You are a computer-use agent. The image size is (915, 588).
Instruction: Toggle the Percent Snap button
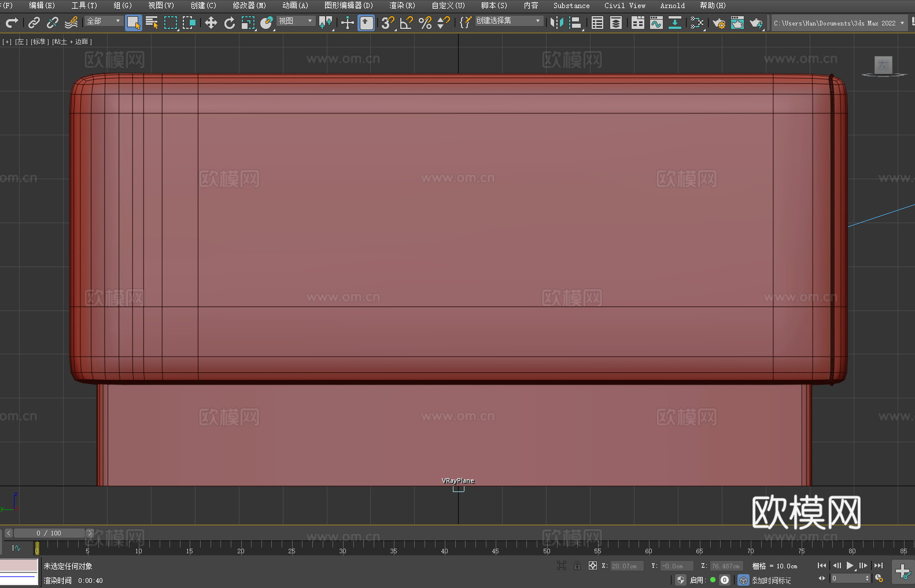tap(425, 23)
